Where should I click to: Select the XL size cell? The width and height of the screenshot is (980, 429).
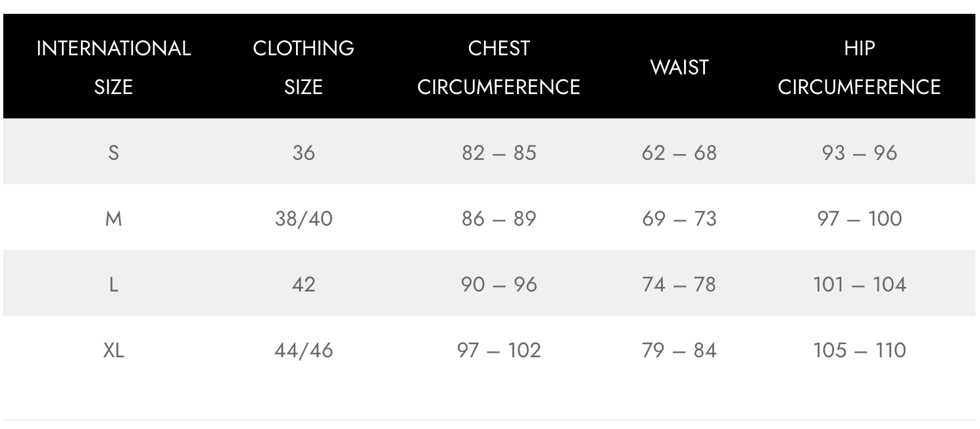point(114,350)
